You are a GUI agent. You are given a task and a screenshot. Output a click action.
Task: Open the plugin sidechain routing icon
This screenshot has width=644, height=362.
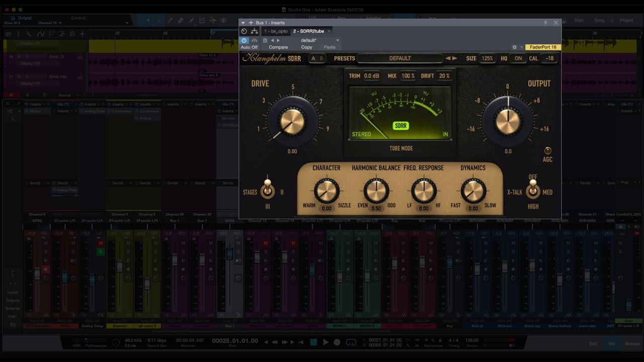click(x=254, y=31)
